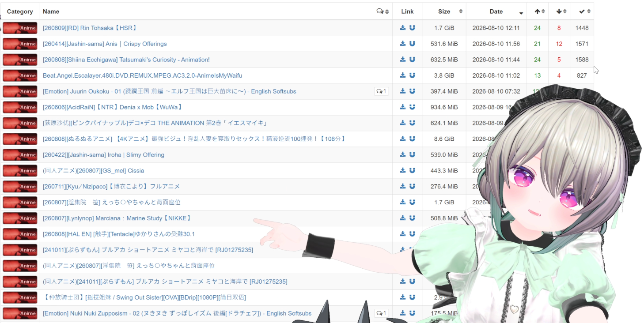Download the Anis | Crispy Offerings torrent file
644x323 pixels.
(403, 44)
